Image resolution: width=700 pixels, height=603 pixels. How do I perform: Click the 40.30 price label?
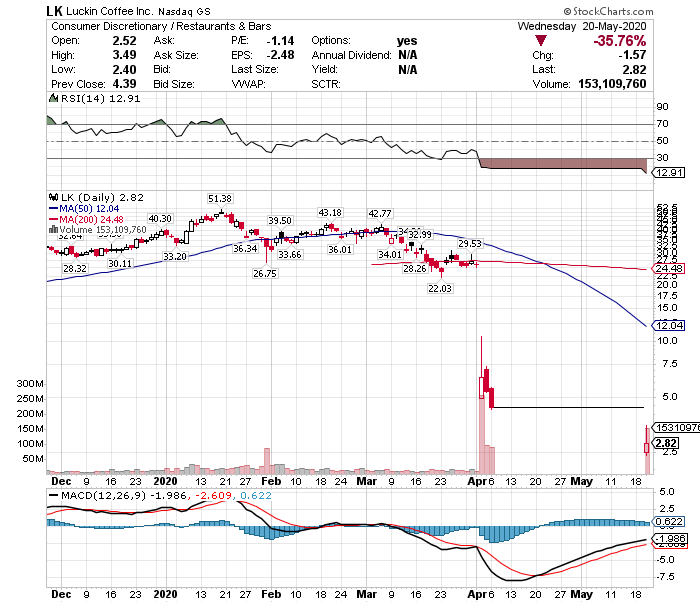click(x=160, y=219)
